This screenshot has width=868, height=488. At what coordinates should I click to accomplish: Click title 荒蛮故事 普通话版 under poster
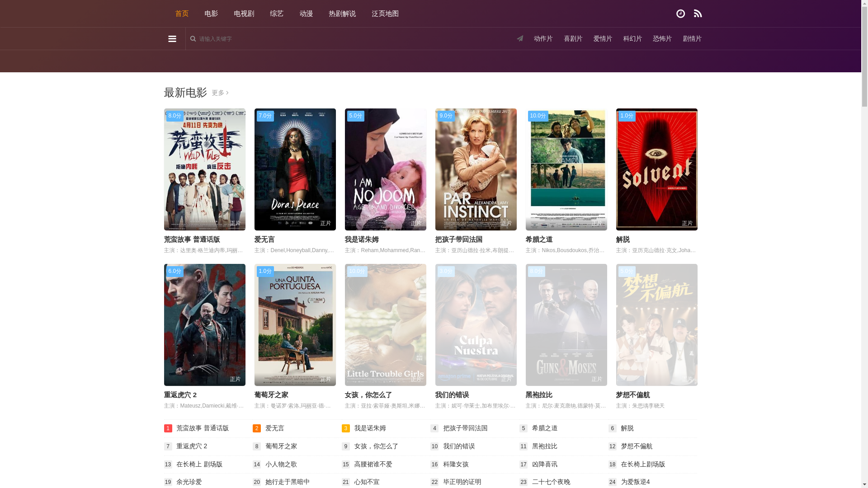pos(192,239)
